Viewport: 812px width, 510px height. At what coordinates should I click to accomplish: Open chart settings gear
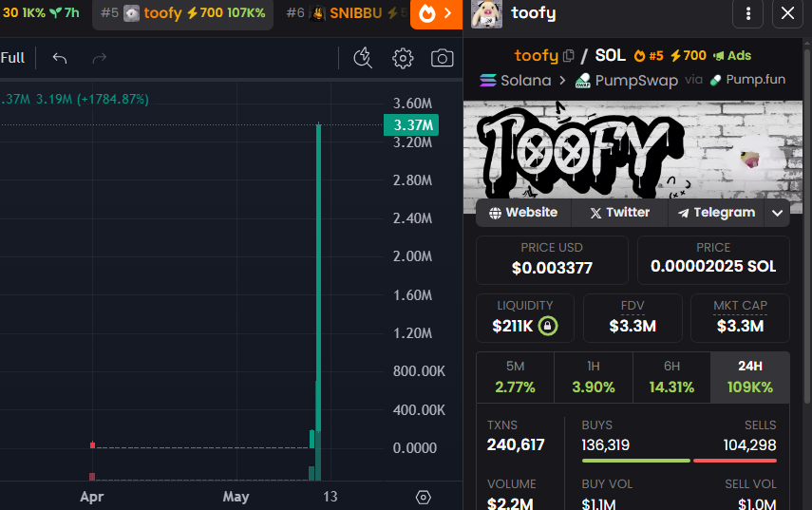403,59
